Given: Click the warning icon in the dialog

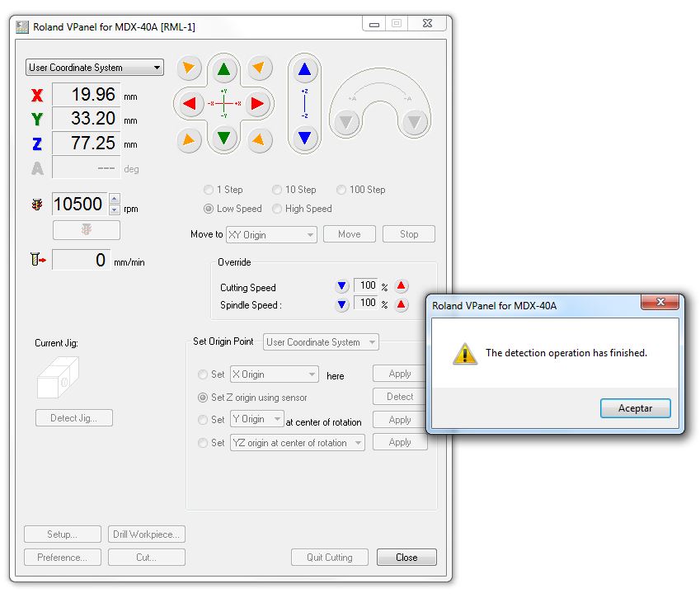Looking at the screenshot, I should click(465, 354).
